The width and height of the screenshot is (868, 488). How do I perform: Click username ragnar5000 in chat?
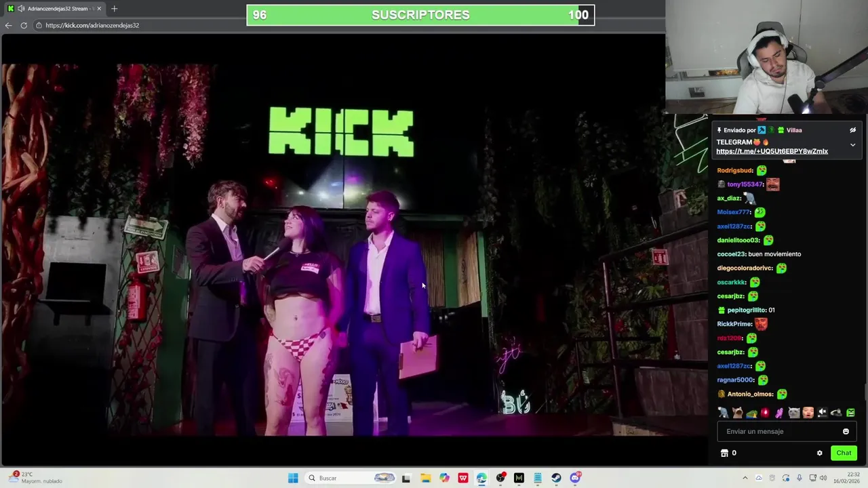(736, 380)
